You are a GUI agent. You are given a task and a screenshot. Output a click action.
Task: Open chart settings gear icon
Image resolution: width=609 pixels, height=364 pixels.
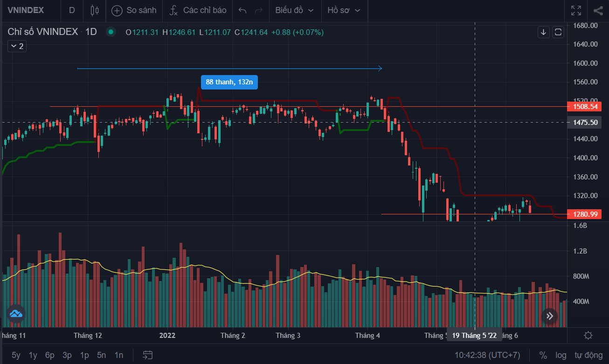[x=588, y=335]
